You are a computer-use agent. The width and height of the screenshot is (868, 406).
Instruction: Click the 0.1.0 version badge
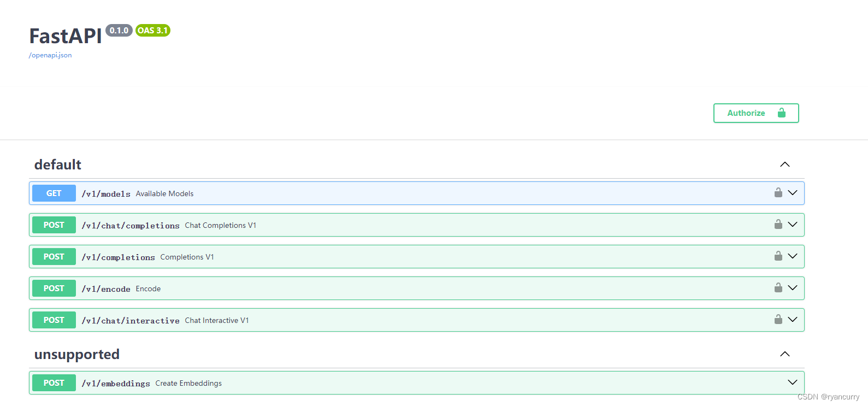[119, 31]
